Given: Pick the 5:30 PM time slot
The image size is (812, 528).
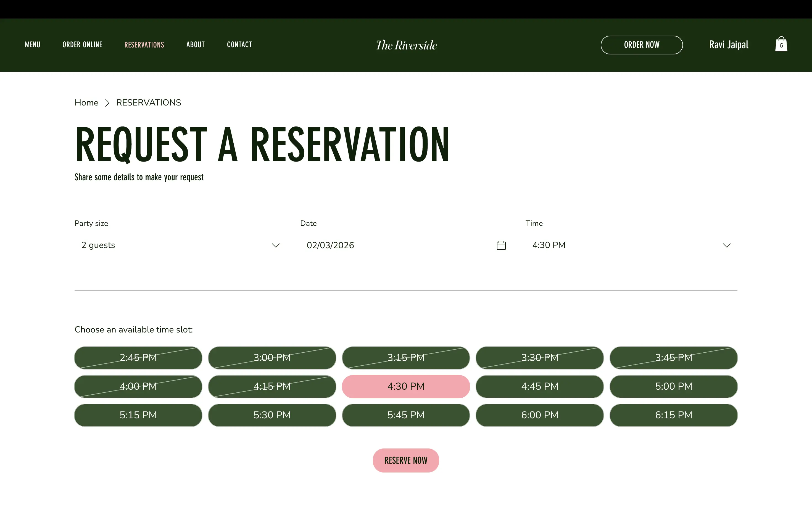Looking at the screenshot, I should coord(272,415).
